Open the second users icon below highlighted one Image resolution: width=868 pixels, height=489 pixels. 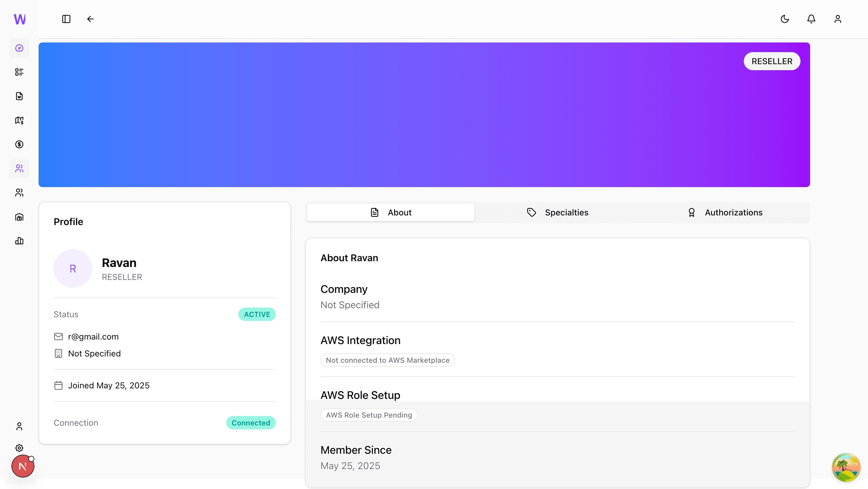[19, 193]
